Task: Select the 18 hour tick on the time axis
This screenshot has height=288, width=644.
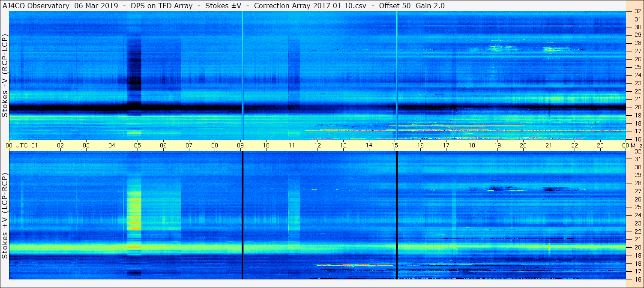Action: [x=472, y=145]
